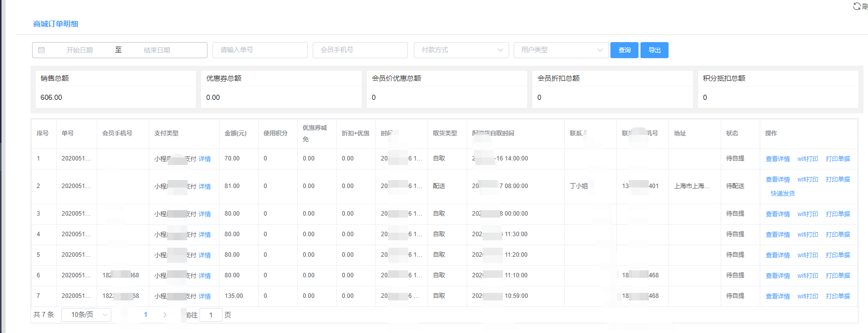Click 打印单据 for order row 7

tap(837, 296)
